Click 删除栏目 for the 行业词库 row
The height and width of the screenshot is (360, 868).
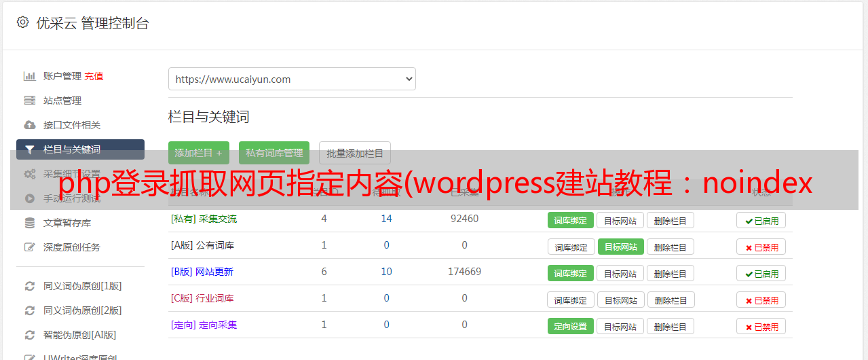point(671,300)
